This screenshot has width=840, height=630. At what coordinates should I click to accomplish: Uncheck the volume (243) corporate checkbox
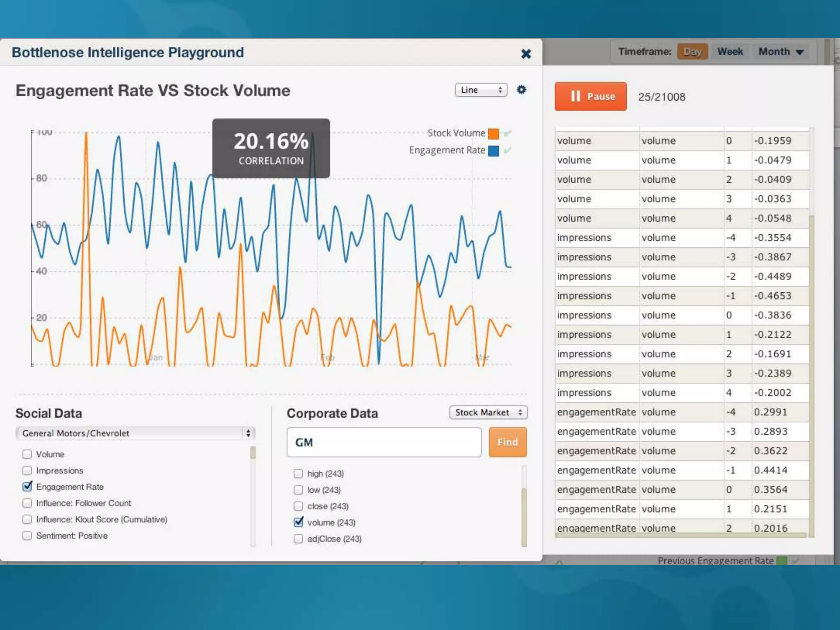[299, 522]
